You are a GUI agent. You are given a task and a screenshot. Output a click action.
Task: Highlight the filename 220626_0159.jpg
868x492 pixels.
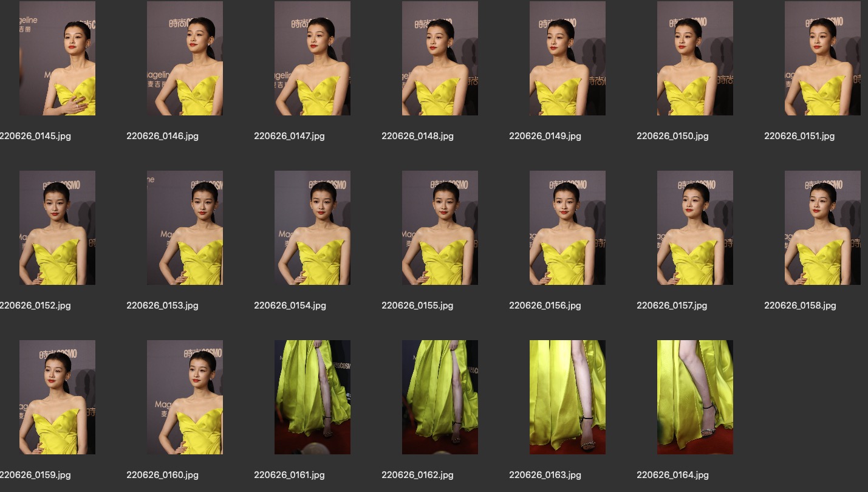[x=35, y=475]
